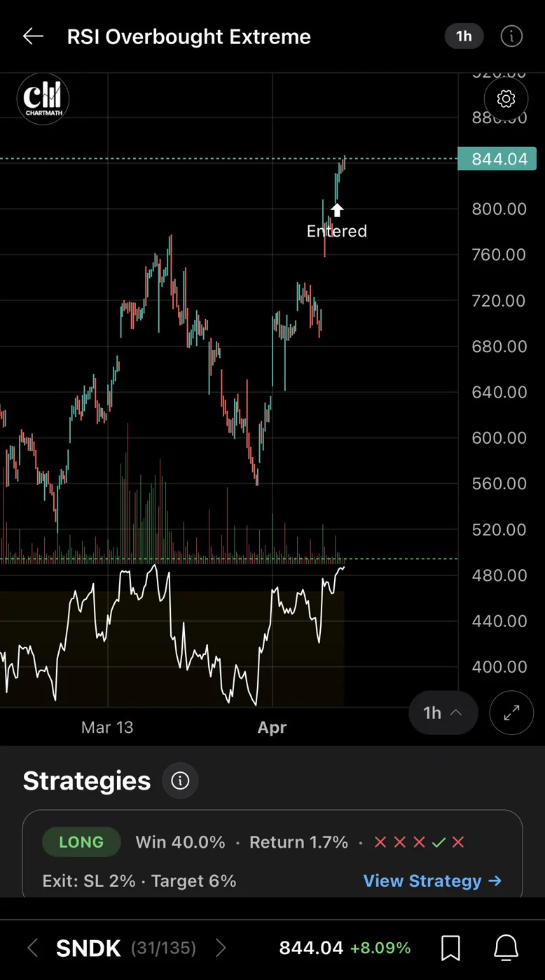Tap the Return 1.7% statistic
Screen dimensions: 545x980
298,842
